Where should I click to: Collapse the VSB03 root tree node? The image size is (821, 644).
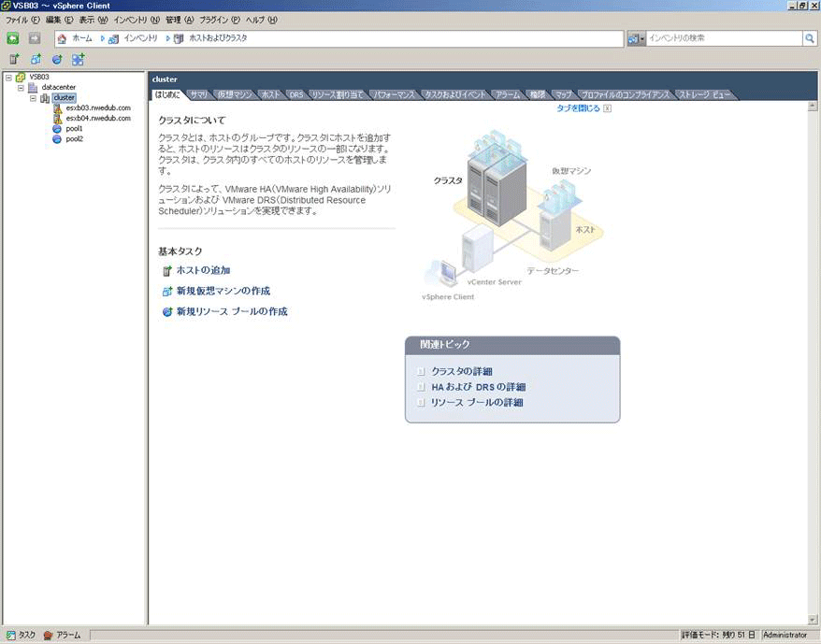(8, 78)
